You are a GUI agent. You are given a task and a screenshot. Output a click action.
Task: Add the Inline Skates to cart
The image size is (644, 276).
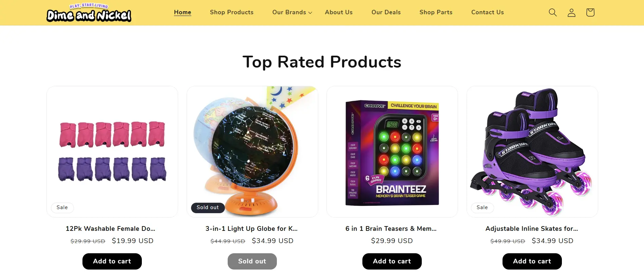(532, 261)
